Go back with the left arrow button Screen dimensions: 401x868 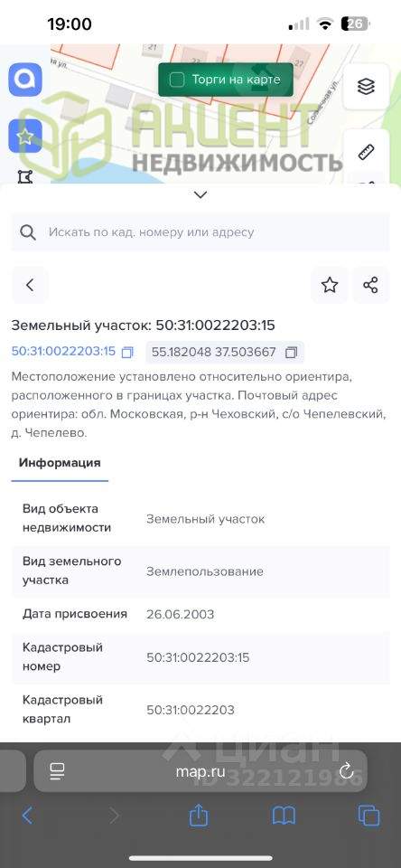pos(30,285)
